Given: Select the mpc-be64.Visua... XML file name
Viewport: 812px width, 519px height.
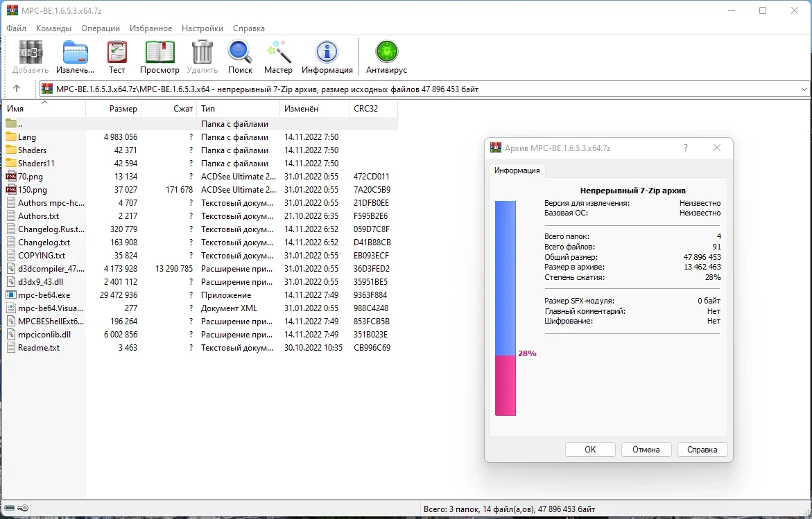Looking at the screenshot, I should point(51,308).
